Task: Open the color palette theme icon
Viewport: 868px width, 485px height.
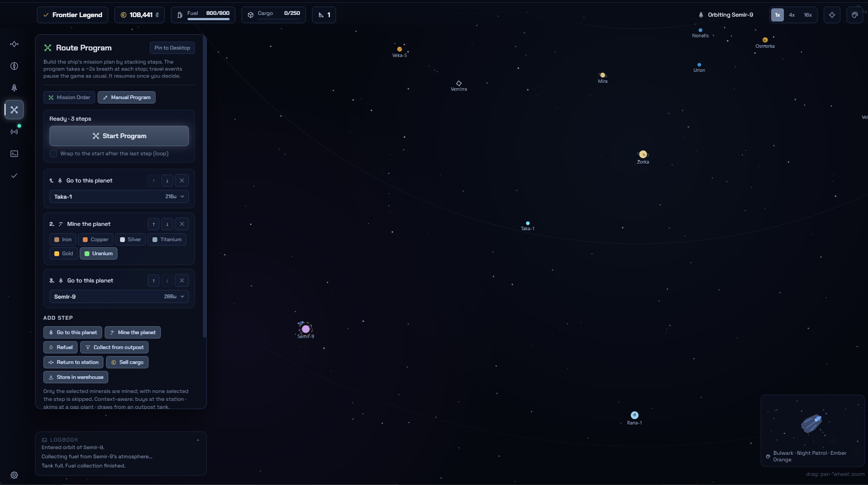Action: click(854, 15)
